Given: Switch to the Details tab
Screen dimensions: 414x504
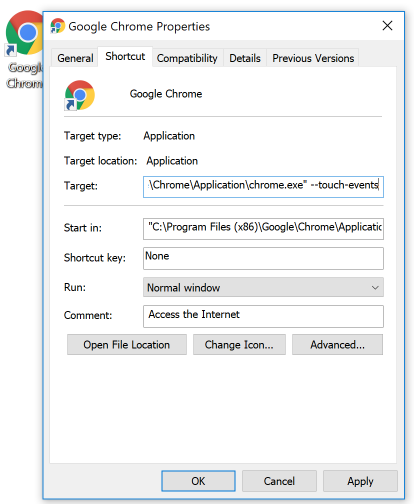Looking at the screenshot, I should click(245, 58).
